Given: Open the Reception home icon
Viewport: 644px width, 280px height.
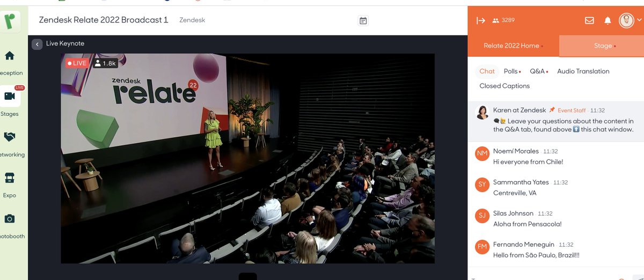Looking at the screenshot, I should click(x=10, y=55).
